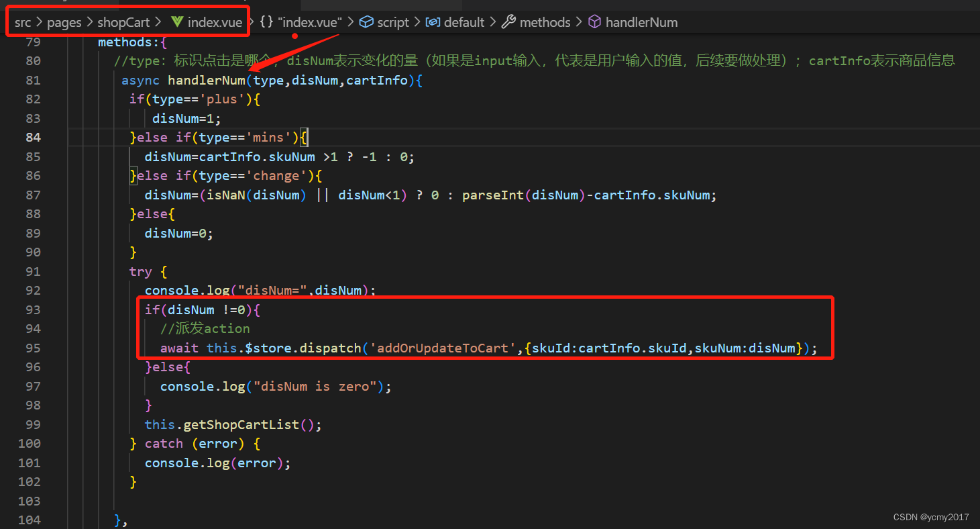Expand the chevron after 'default' breadcrumb
Screen dimensions: 980x529
point(493,22)
